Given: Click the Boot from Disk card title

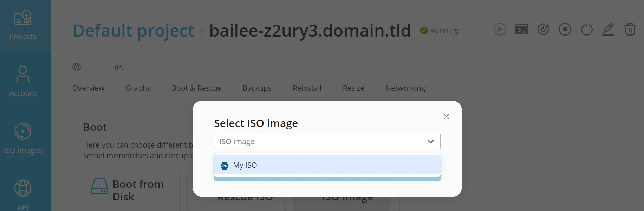Looking at the screenshot, I should [138, 190].
